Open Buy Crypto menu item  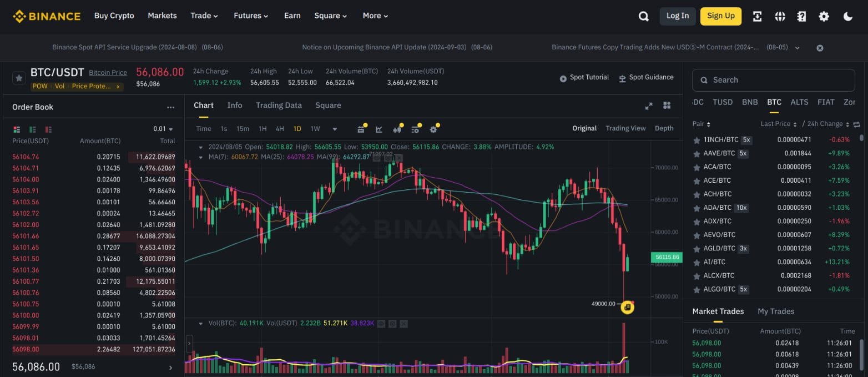click(x=114, y=16)
